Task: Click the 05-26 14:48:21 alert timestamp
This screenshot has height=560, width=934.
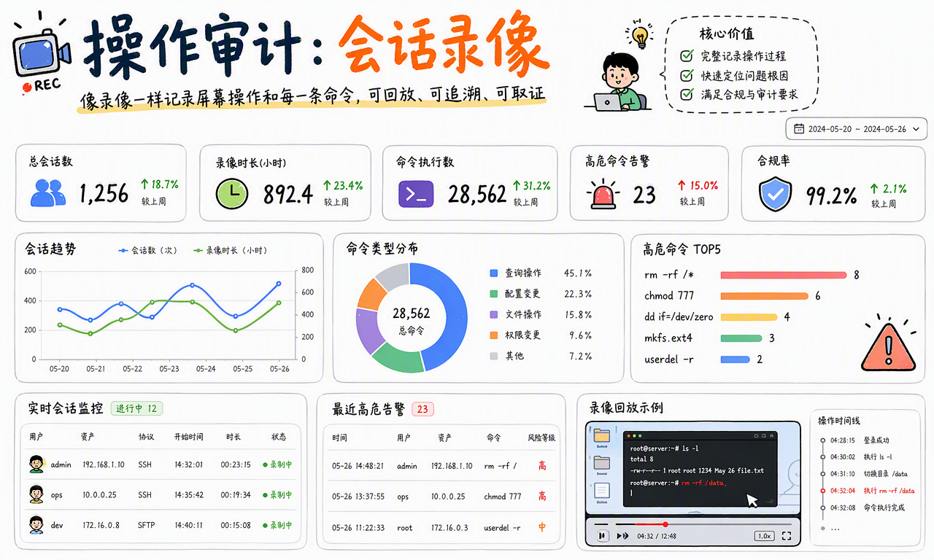Action: [358, 466]
